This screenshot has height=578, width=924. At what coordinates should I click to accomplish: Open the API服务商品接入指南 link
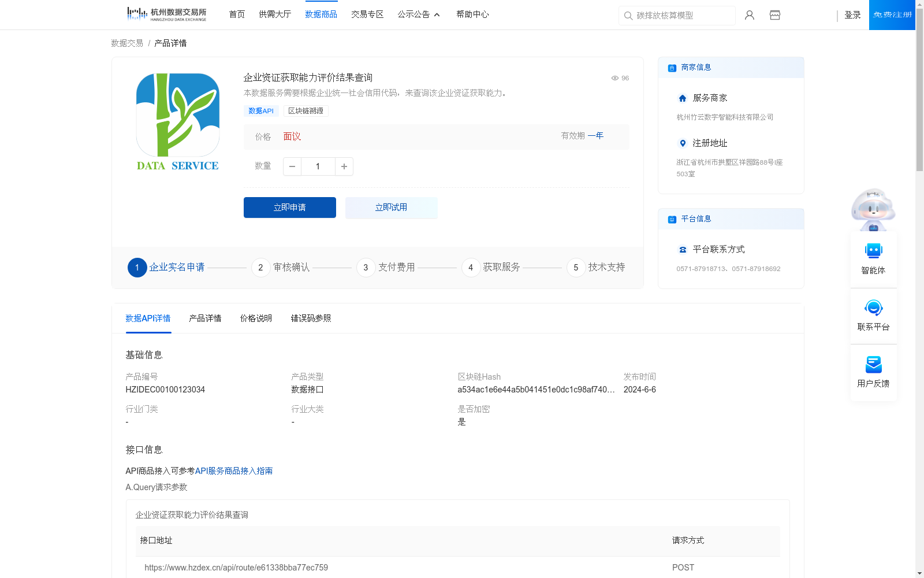click(x=234, y=471)
